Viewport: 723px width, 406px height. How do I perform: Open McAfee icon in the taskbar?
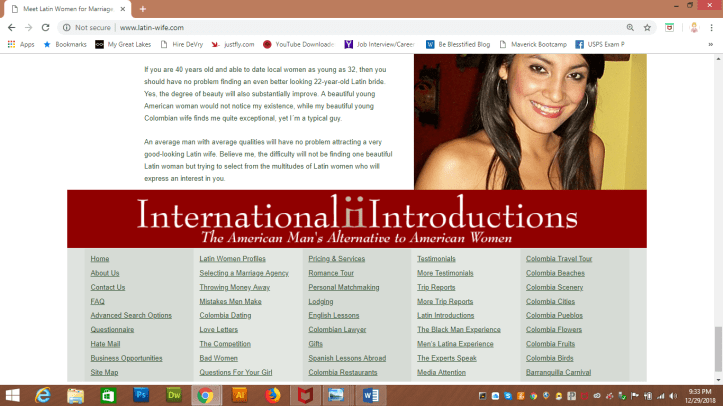pyautogui.click(x=305, y=395)
